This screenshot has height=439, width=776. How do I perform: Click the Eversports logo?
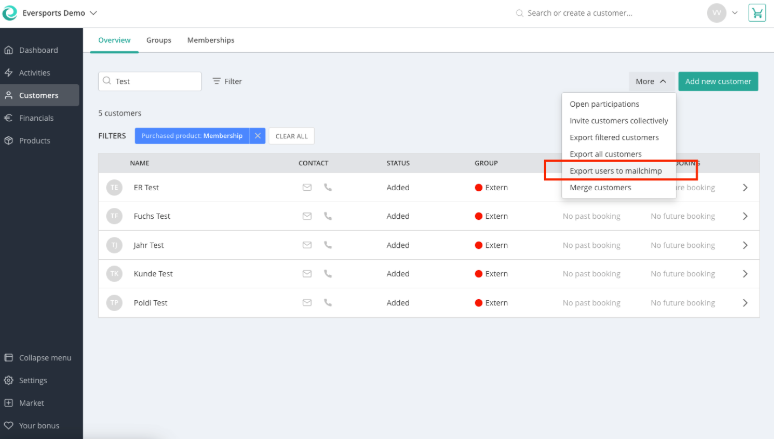point(9,13)
